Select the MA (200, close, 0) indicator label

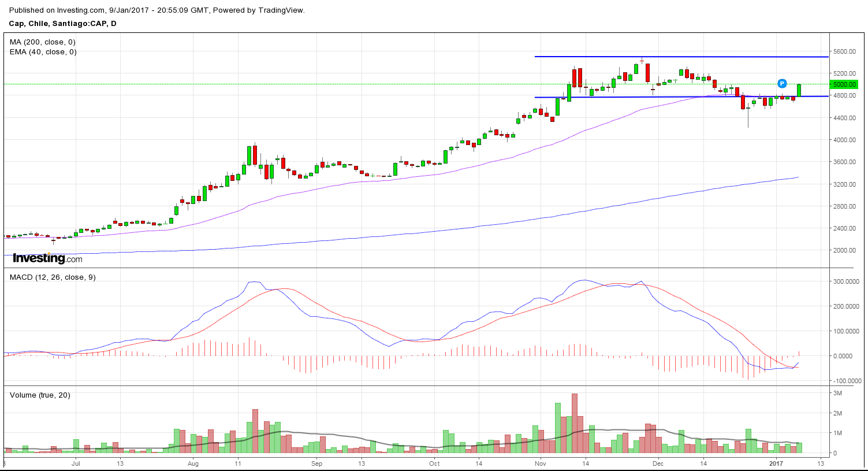[x=42, y=42]
